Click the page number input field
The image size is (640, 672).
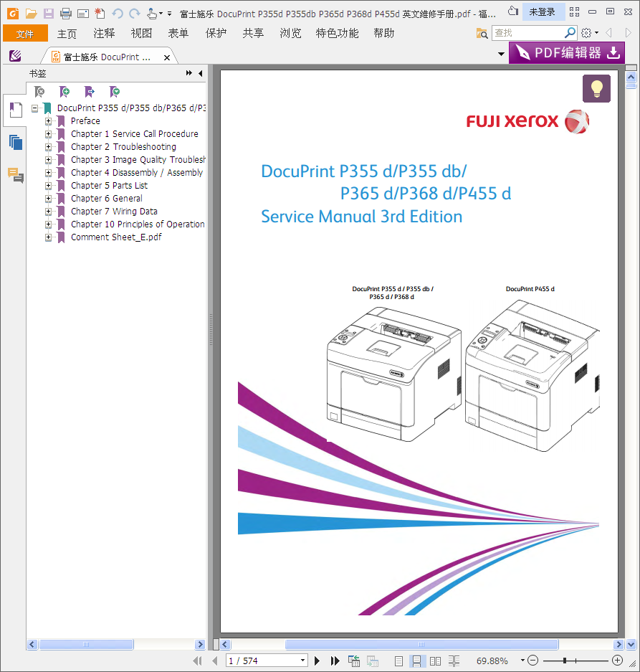pyautogui.click(x=262, y=661)
